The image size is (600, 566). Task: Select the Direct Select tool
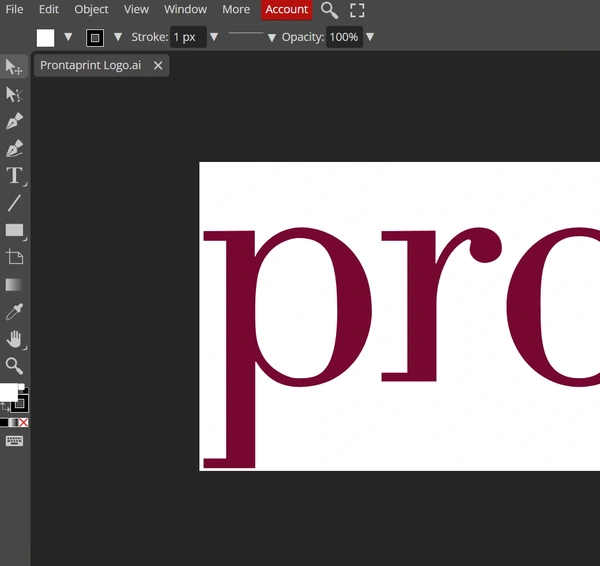(x=14, y=94)
